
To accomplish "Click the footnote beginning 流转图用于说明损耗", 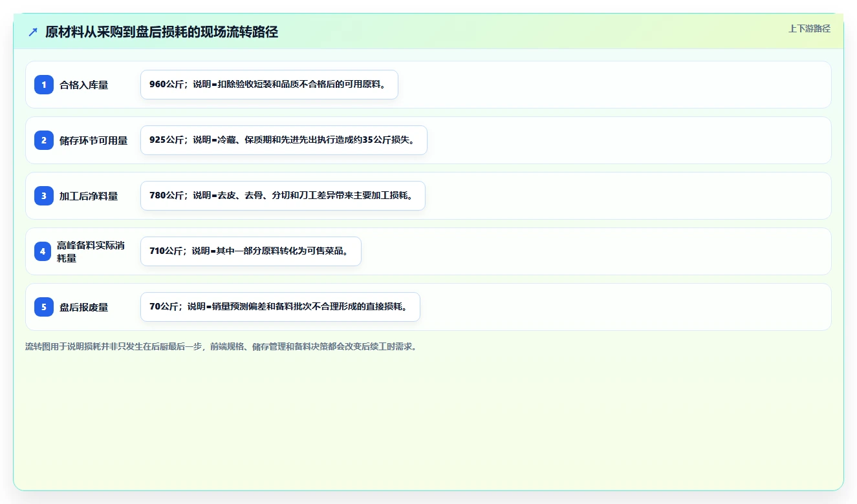I will [x=221, y=347].
